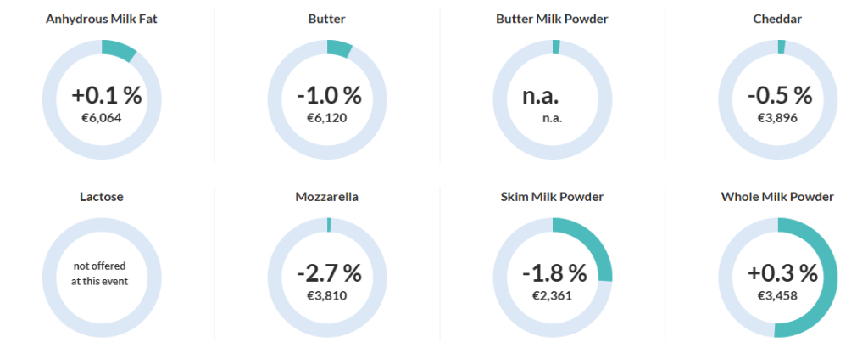Click the €2,361 Skim Milk Powder price

552,296
